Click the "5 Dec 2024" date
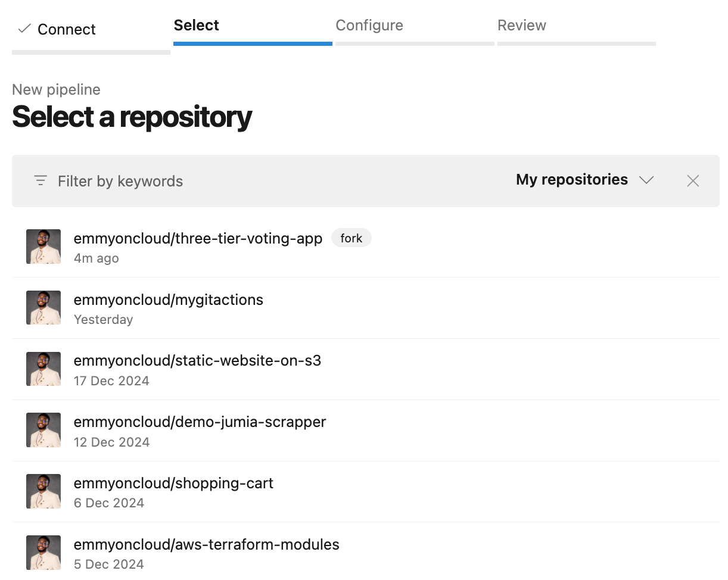This screenshot has width=728, height=580. click(x=109, y=565)
